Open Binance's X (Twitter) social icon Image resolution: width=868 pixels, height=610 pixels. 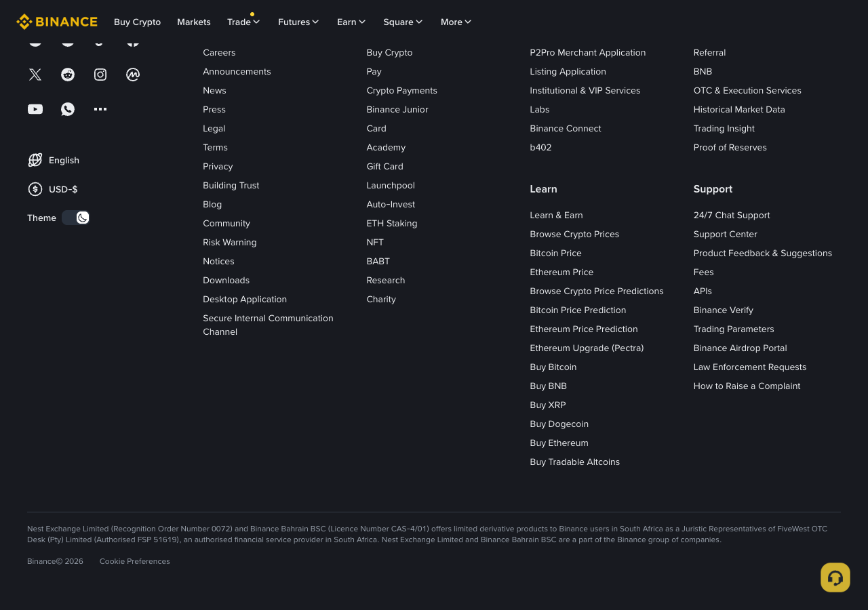click(x=35, y=75)
